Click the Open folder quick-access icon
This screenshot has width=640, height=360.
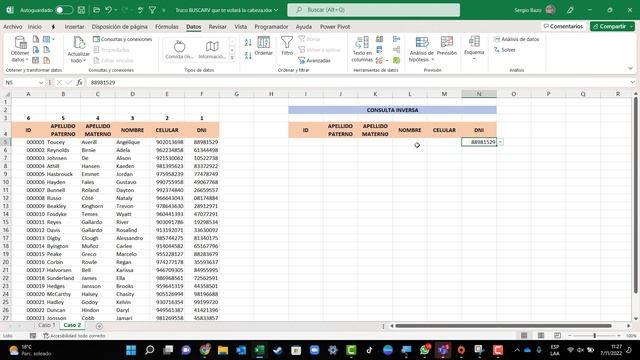[x=96, y=10]
